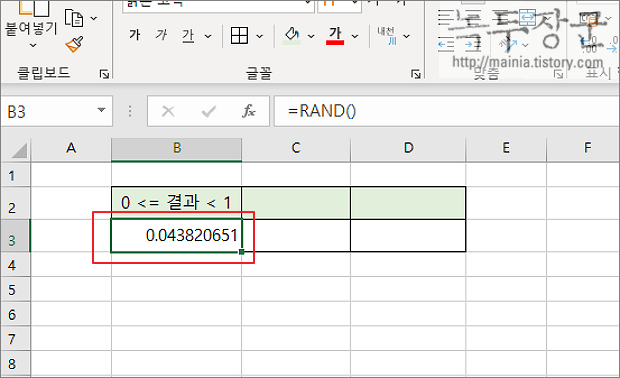The height and width of the screenshot is (378, 620).
Task: Select row 5 header
Action: click(x=15, y=289)
